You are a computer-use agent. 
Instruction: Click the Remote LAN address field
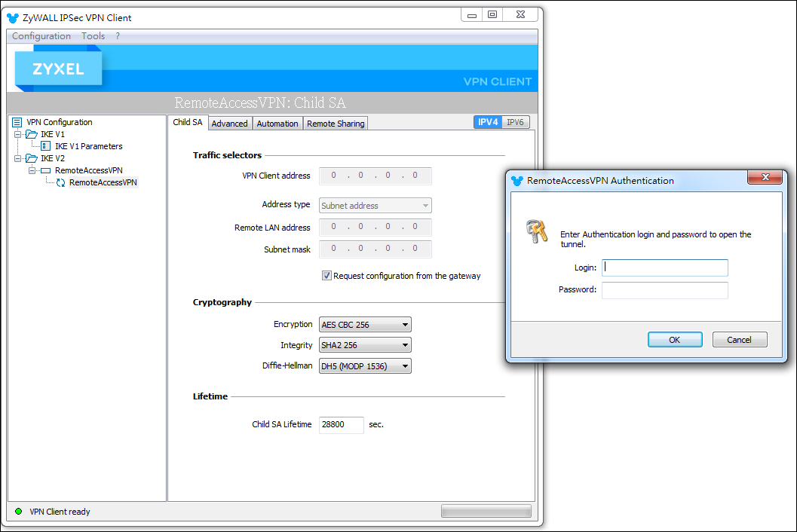(x=375, y=227)
